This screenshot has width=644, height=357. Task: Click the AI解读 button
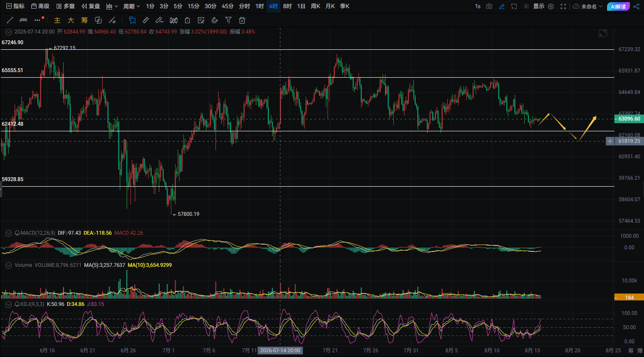point(618,6)
